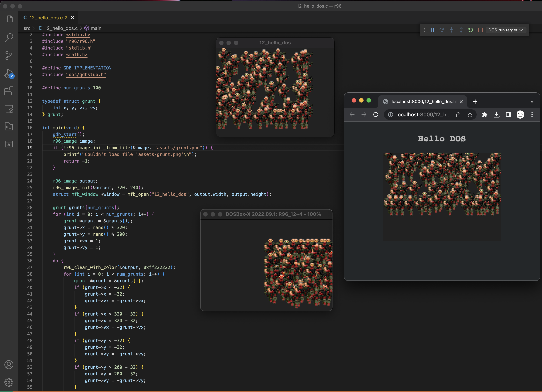Open DOS run target dropdown
The width and height of the screenshot is (542, 392).
click(505, 30)
